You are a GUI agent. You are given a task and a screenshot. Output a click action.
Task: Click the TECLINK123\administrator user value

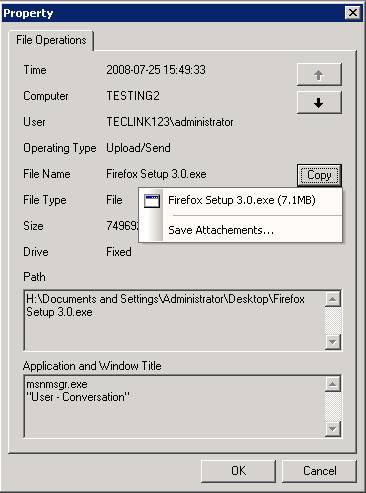pos(170,122)
